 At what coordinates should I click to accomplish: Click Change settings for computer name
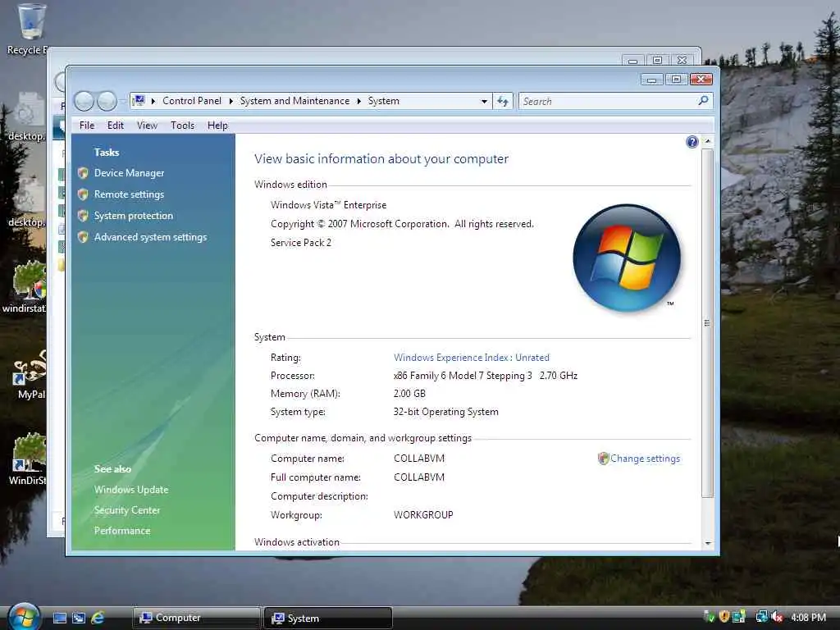[x=645, y=459]
